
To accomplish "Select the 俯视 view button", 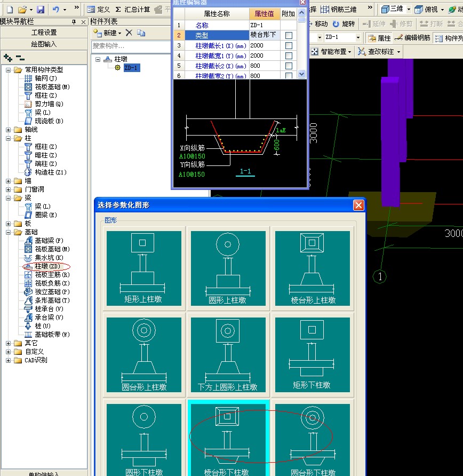I will point(427,10).
